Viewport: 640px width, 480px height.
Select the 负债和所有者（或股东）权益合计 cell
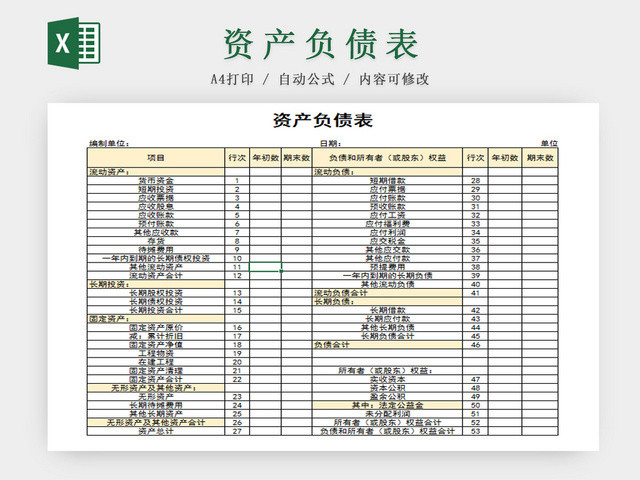(x=387, y=431)
